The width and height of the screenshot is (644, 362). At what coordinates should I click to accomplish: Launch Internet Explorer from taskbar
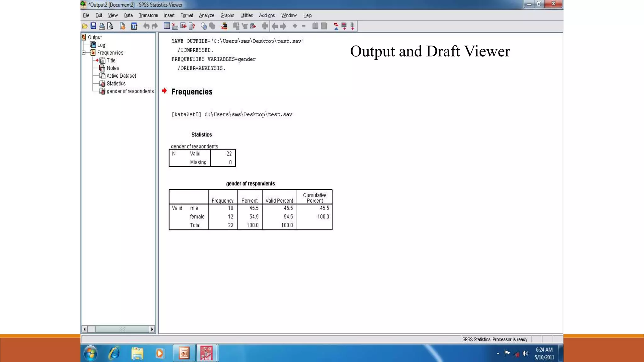coord(114,353)
